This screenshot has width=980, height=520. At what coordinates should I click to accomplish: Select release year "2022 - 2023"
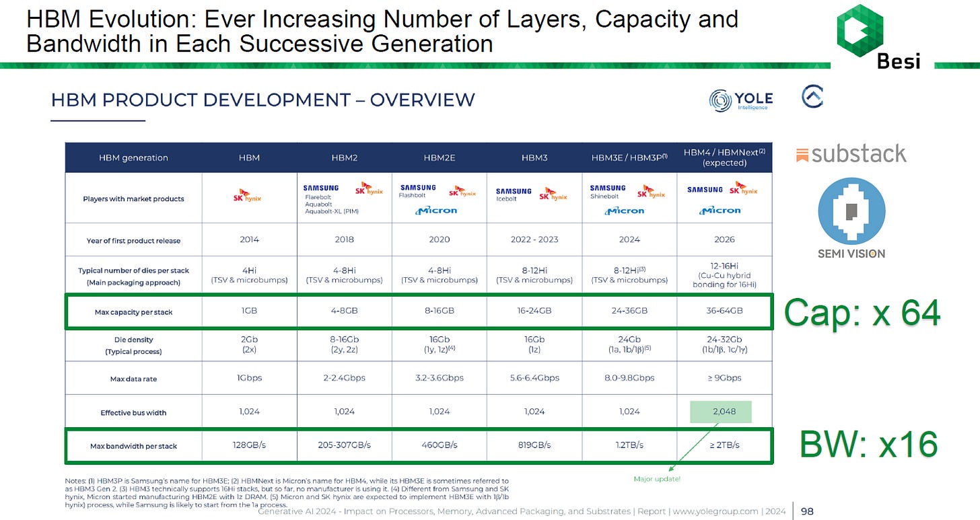click(534, 239)
